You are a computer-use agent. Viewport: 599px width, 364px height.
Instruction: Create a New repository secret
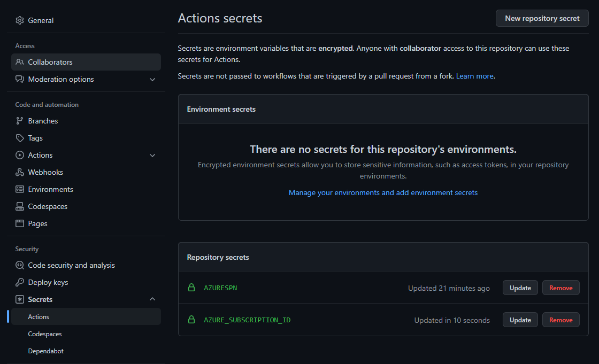[542, 18]
